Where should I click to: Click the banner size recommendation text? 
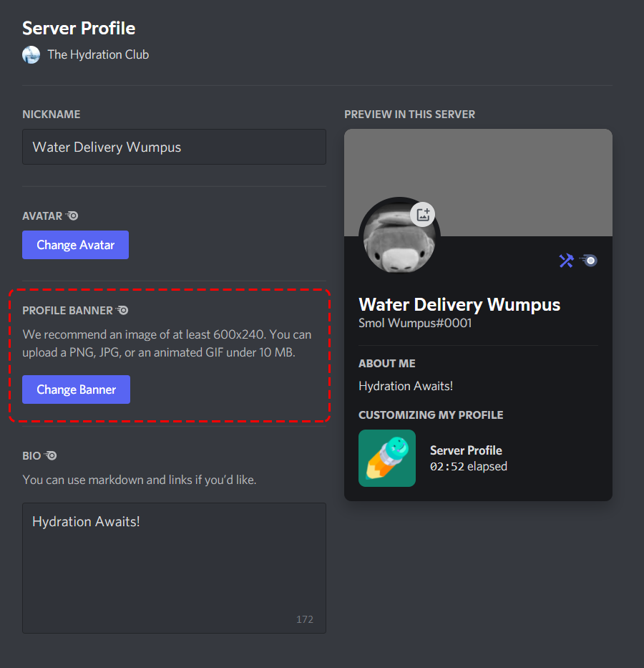pyautogui.click(x=167, y=344)
